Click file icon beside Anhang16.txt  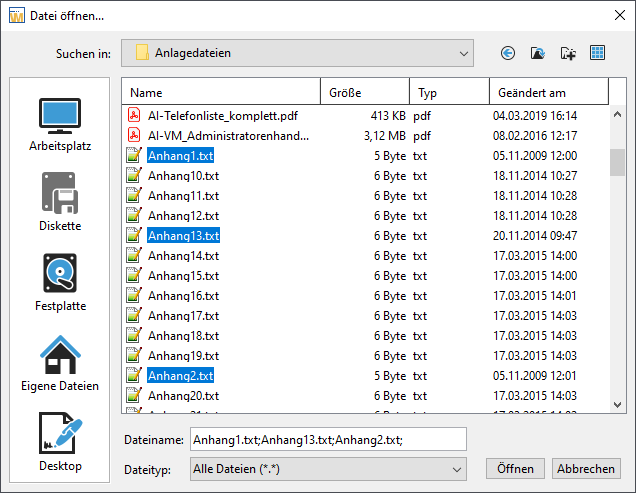coord(134,295)
